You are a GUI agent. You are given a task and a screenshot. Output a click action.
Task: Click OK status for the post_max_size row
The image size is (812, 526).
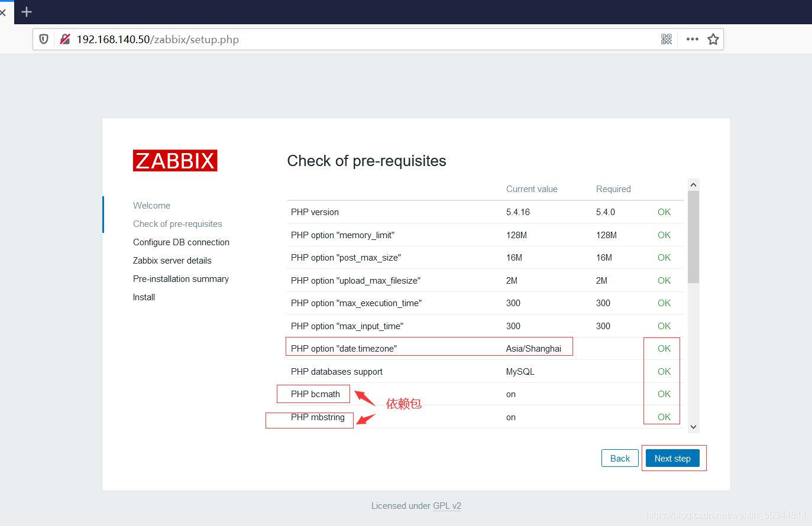pos(664,258)
